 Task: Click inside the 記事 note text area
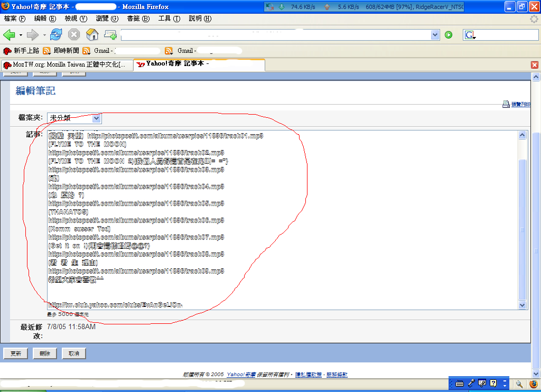pyautogui.click(x=283, y=220)
